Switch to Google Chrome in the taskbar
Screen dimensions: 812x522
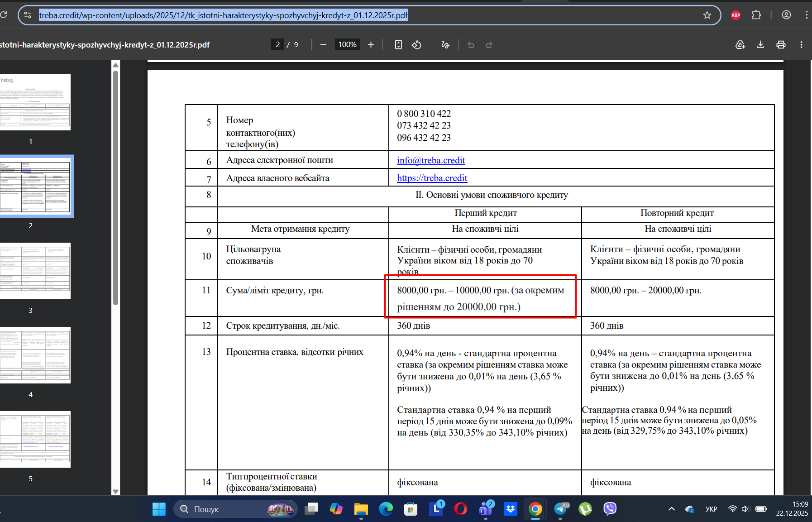(x=535, y=509)
